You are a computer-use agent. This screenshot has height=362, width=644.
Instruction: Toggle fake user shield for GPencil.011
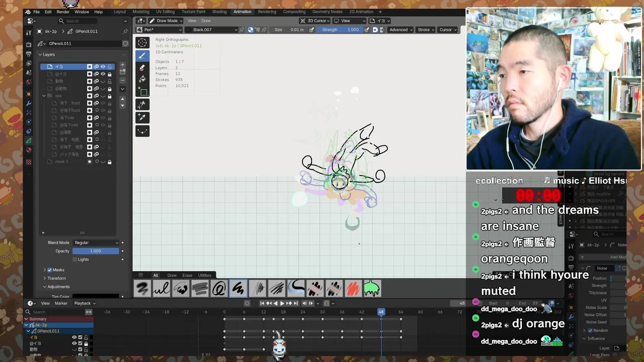(x=125, y=43)
